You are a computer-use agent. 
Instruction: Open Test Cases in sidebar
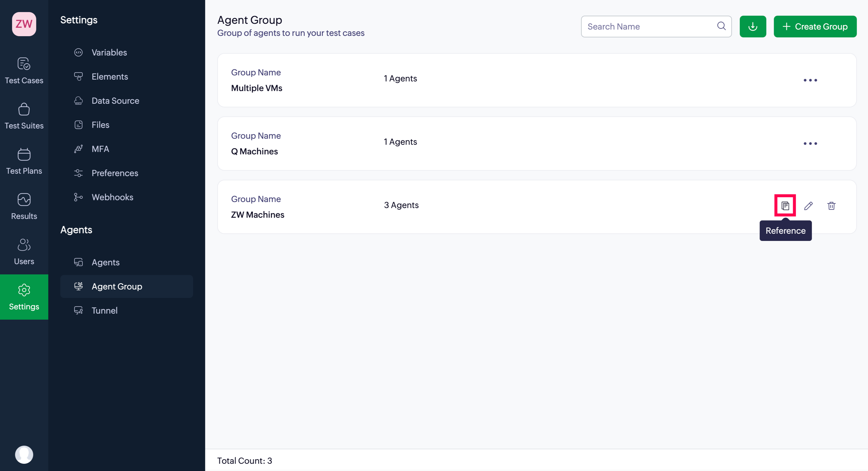(24, 71)
